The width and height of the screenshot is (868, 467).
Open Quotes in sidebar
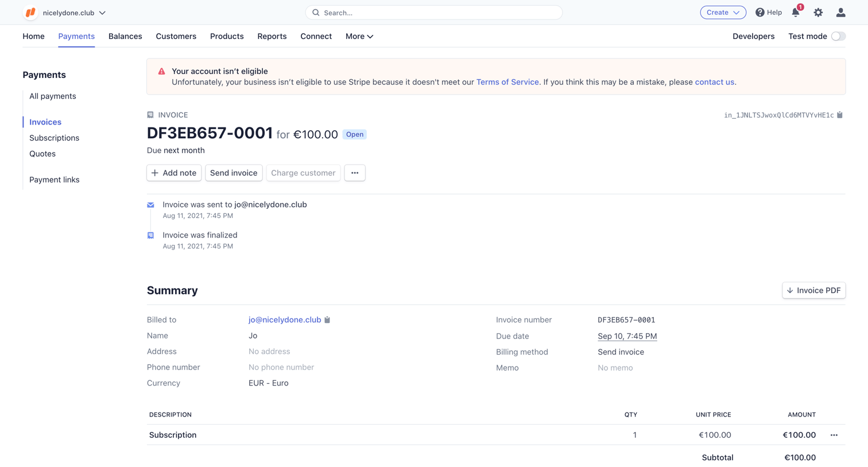(42, 154)
